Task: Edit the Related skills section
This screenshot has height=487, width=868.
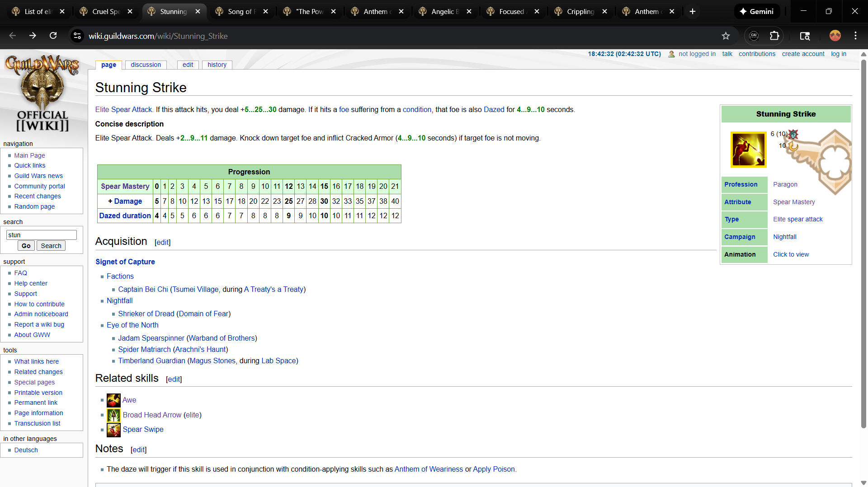Action: click(174, 379)
